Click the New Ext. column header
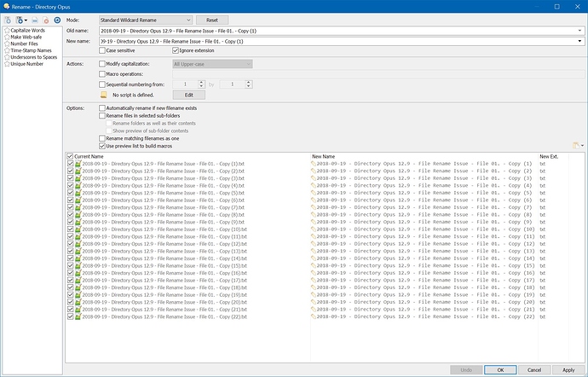The height and width of the screenshot is (377, 588). pos(549,157)
